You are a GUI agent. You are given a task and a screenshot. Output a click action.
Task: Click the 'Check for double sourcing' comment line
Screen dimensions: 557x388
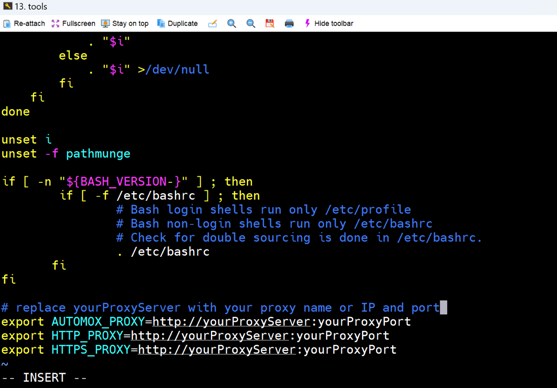coord(299,238)
